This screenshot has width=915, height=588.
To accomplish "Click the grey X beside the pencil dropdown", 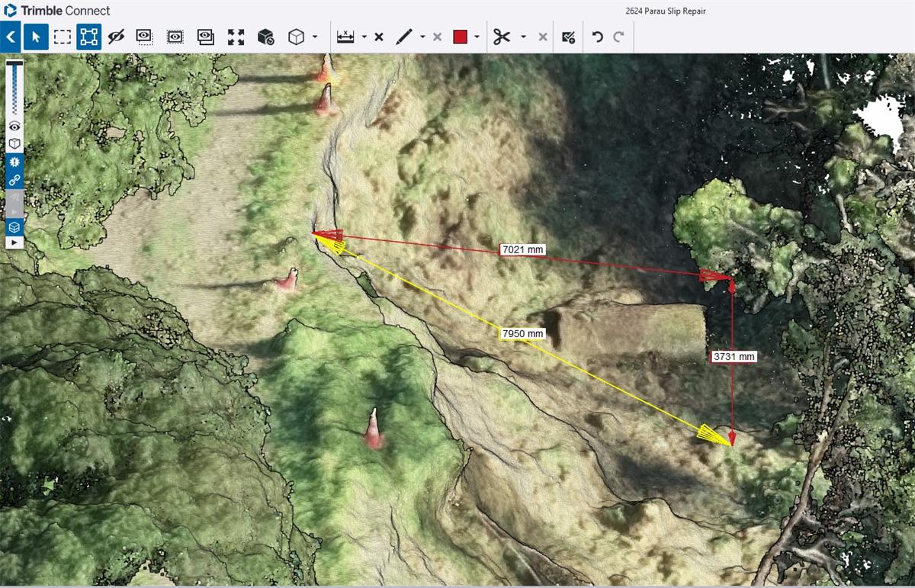I will pos(437,37).
